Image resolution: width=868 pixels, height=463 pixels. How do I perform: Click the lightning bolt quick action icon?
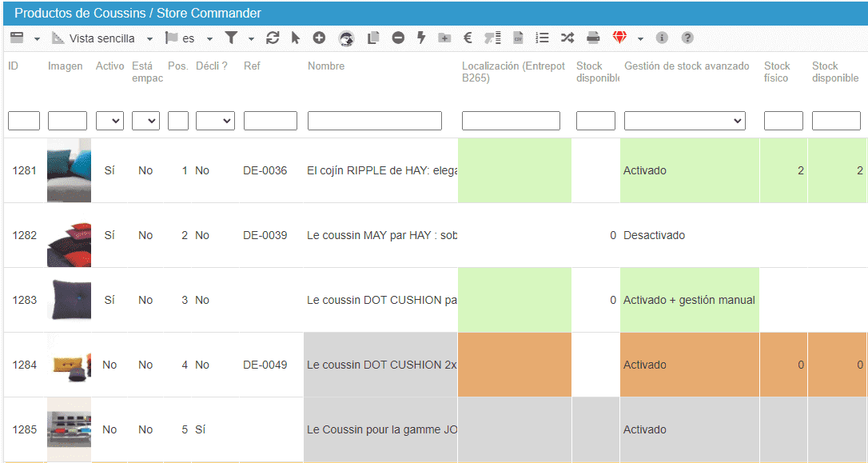[421, 38]
